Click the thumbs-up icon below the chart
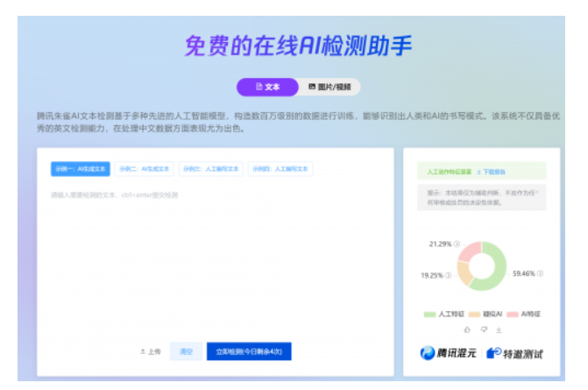Viewport: 588px width, 390px height. 466,330
